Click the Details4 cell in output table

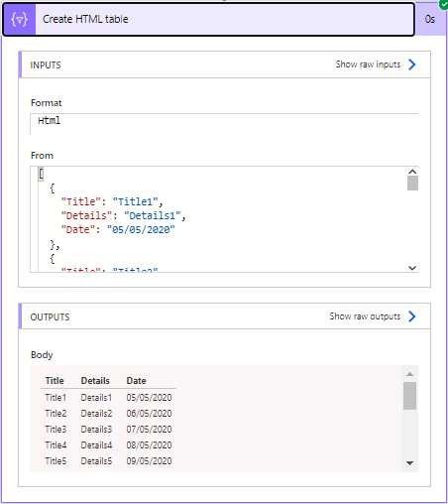tap(96, 445)
